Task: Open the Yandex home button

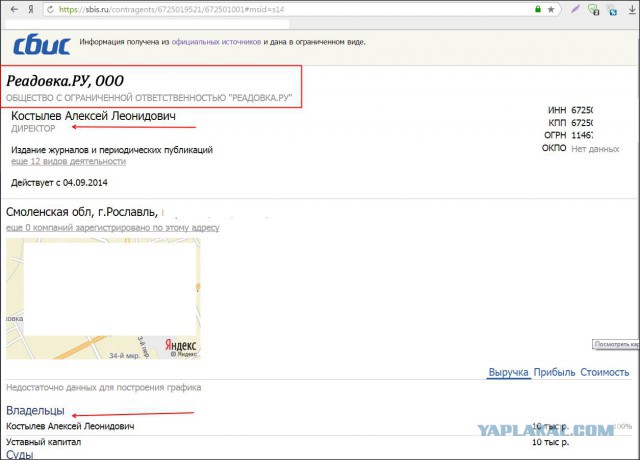Action: [31, 9]
